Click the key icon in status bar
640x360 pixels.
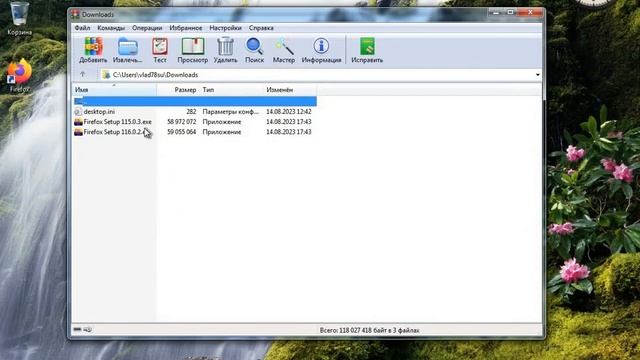click(87, 329)
